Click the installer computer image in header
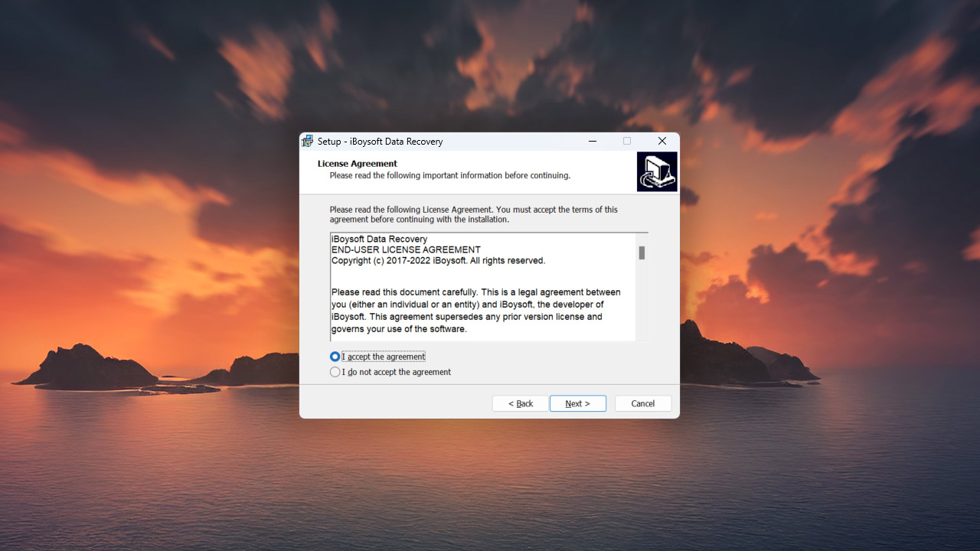This screenshot has width=980, height=551. (x=657, y=171)
